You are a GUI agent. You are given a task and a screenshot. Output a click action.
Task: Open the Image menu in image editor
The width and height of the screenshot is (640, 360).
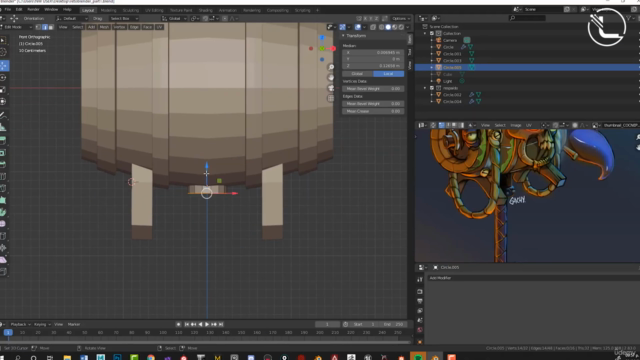click(x=516, y=125)
